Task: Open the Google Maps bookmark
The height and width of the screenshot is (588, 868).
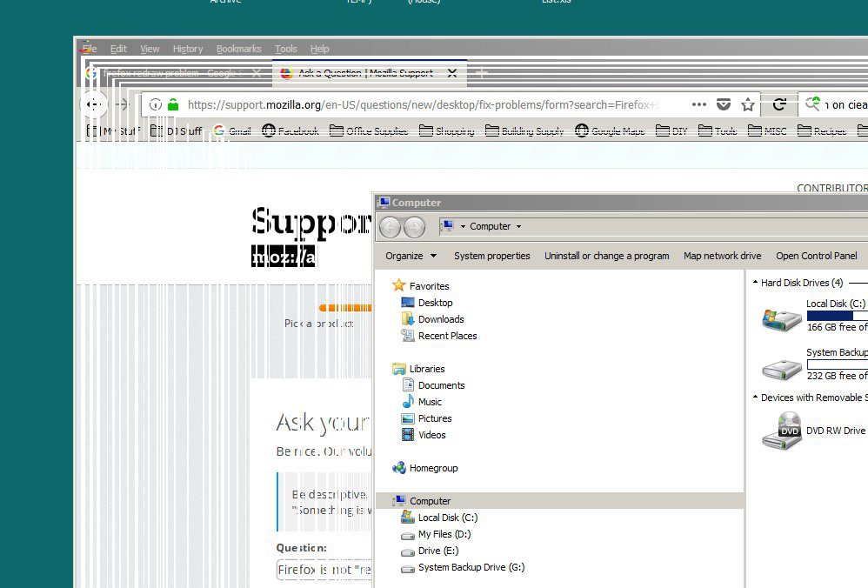Action: pos(610,130)
